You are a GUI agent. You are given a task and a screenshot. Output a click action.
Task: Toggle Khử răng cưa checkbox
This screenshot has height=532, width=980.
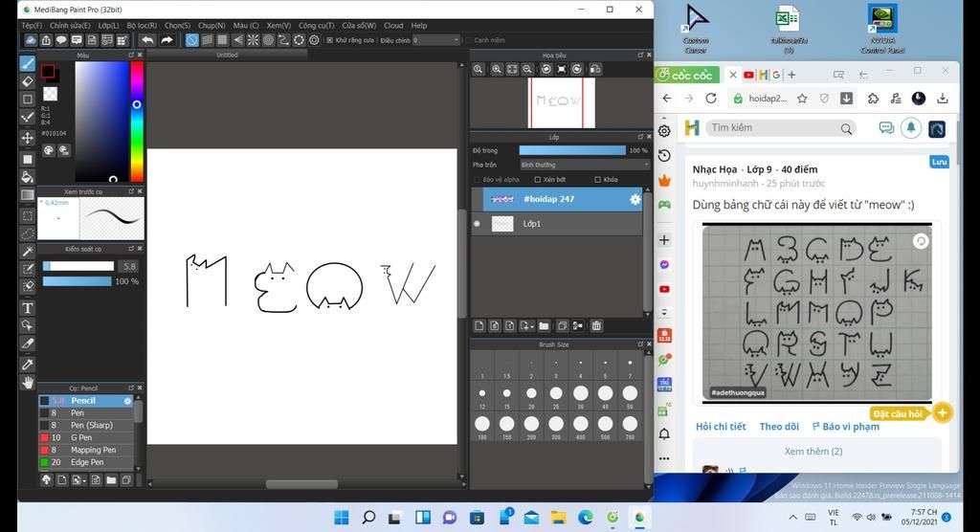(330, 40)
